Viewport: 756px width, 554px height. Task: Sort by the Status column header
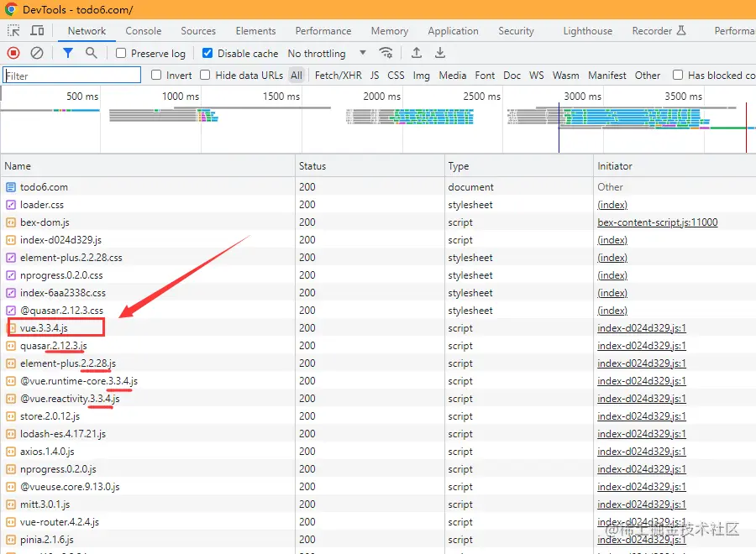(x=370, y=166)
